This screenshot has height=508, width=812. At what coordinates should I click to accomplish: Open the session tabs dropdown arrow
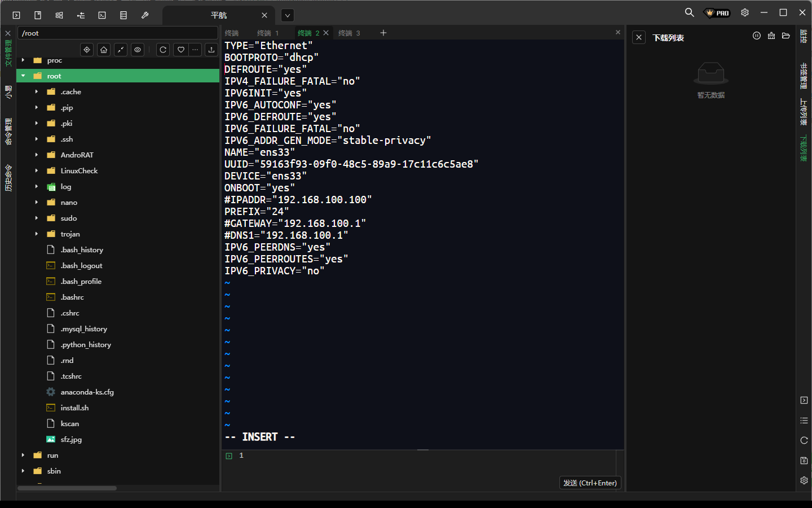click(x=288, y=15)
